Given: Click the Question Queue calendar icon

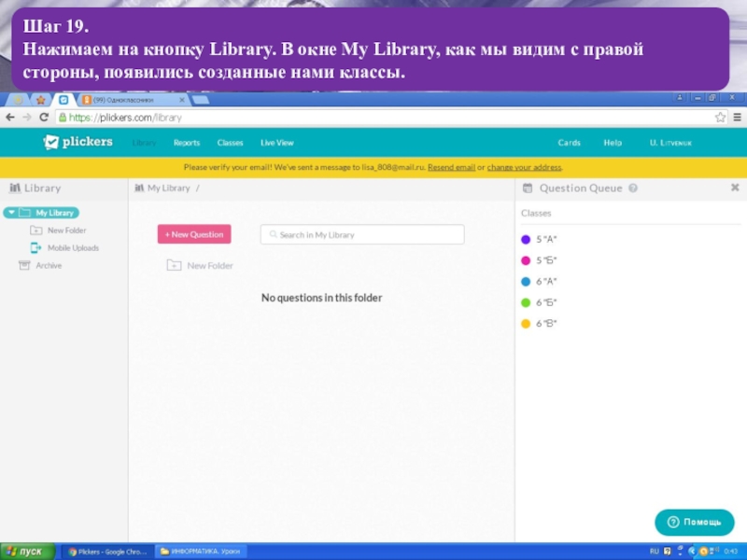Looking at the screenshot, I should 528,189.
